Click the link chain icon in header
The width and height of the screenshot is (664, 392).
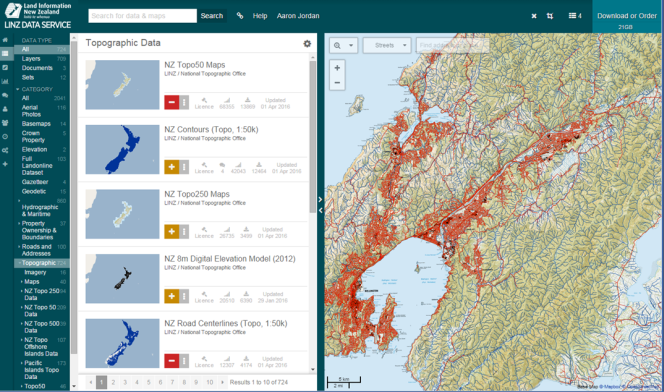coord(240,16)
